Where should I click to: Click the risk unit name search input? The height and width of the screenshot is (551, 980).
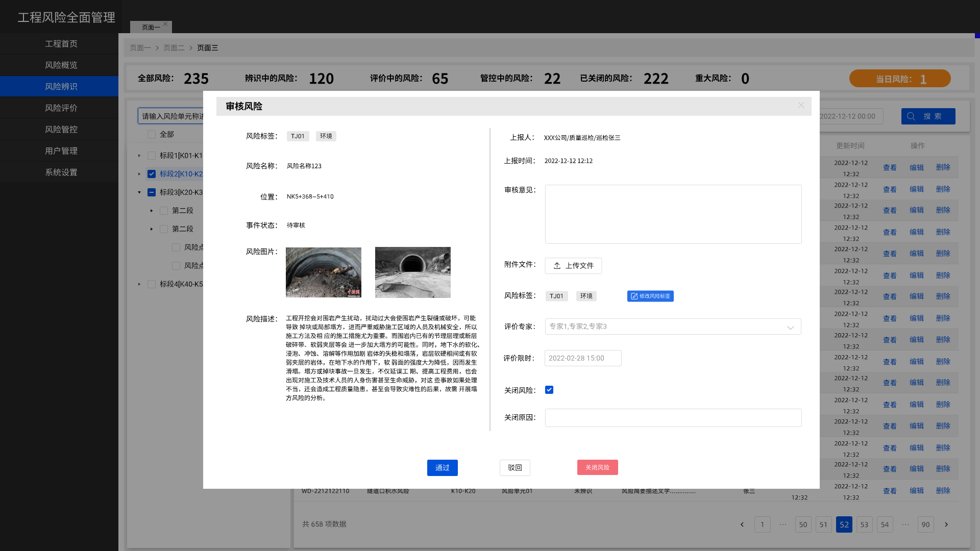(170, 116)
